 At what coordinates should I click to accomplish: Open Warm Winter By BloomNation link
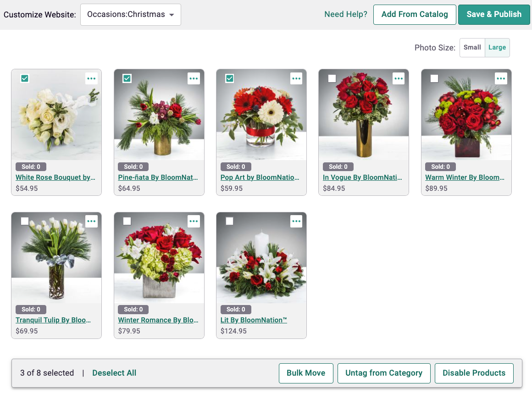[465, 178]
